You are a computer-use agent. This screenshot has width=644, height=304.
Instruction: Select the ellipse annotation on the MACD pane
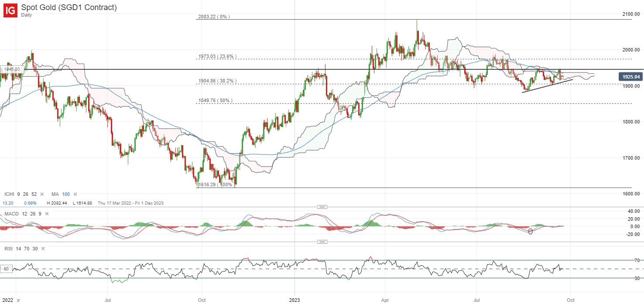531,231
